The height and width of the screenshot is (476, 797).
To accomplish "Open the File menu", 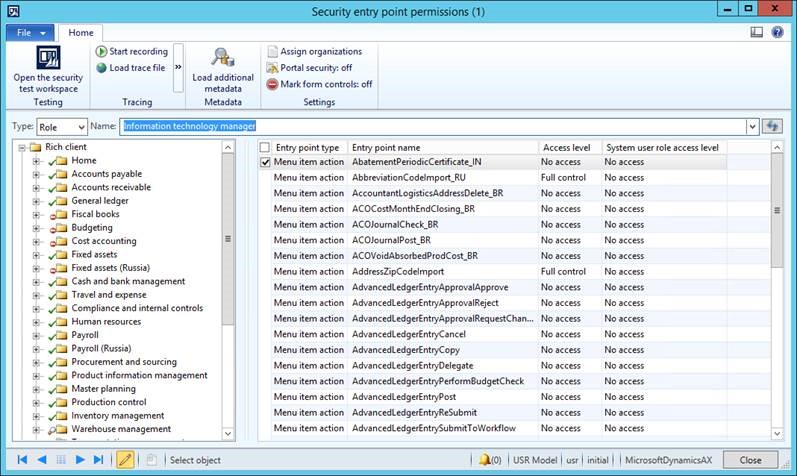I will pyautogui.click(x=28, y=32).
